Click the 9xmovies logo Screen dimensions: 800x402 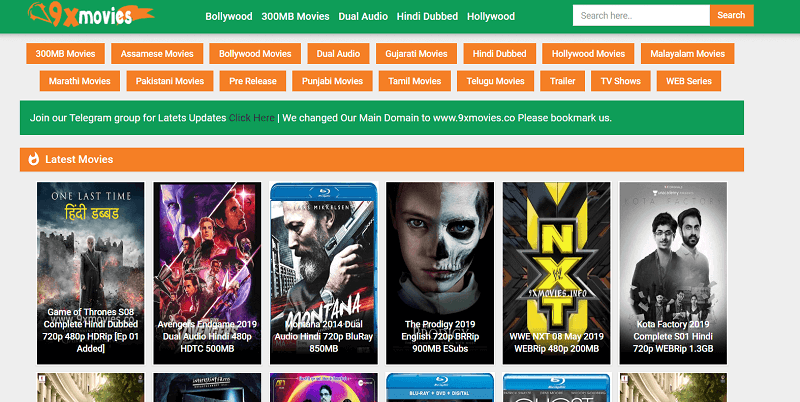click(91, 14)
